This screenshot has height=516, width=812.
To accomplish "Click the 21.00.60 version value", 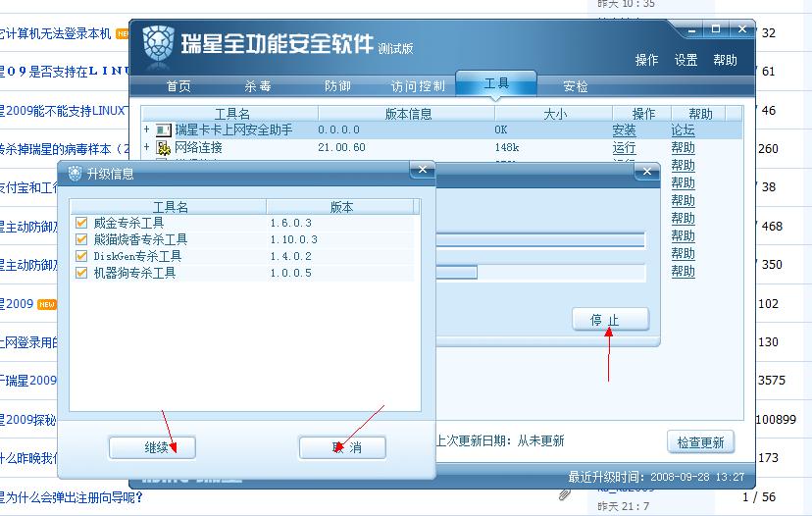I will [342, 148].
